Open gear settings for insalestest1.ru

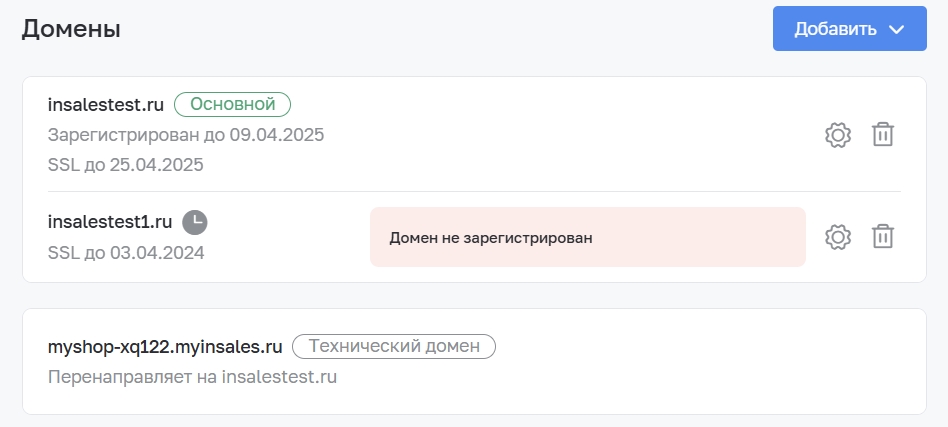tap(837, 236)
